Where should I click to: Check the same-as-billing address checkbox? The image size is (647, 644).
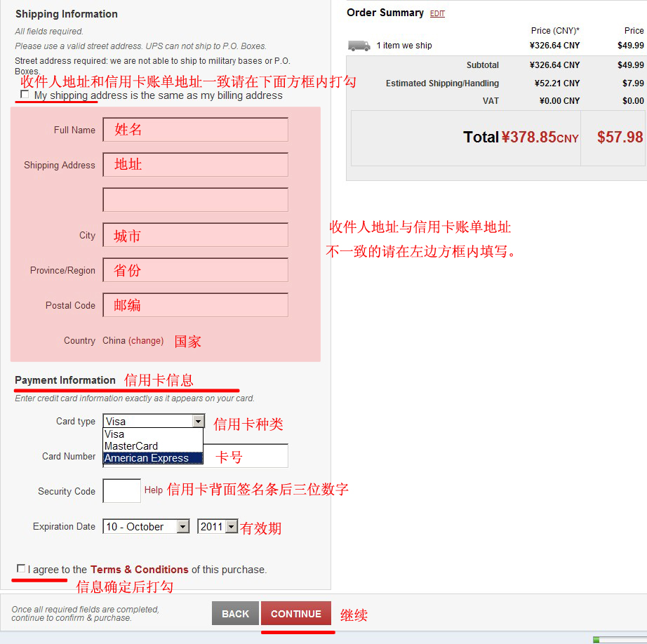click(25, 94)
